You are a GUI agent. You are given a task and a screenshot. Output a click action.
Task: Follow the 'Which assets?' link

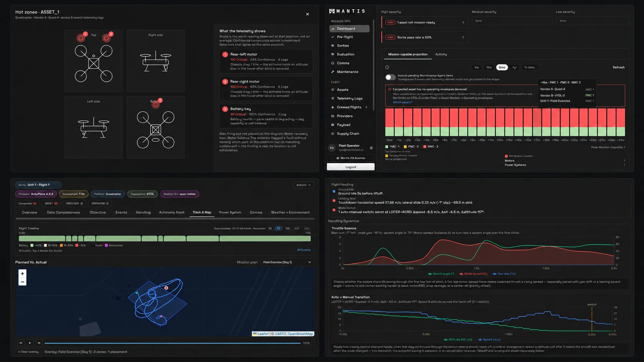coord(402,102)
